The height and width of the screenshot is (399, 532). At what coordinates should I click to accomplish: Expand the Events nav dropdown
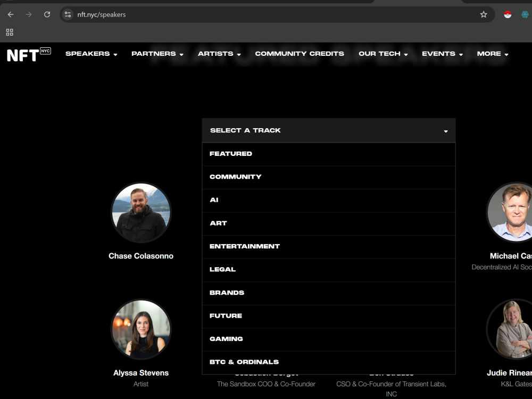pos(442,54)
